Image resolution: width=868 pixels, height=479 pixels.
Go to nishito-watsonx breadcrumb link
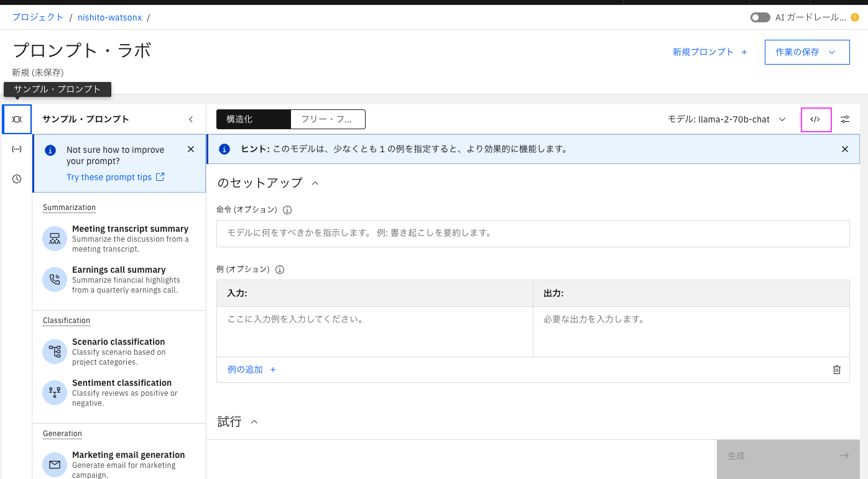[x=109, y=17]
